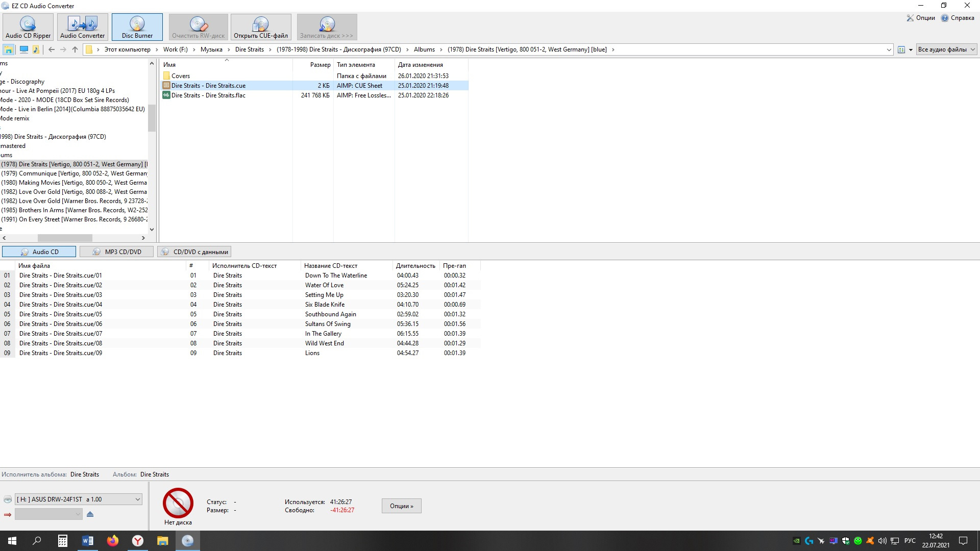Screen dimensions: 980x551
Task: Open Опции from top-right corner
Action: click(920, 18)
